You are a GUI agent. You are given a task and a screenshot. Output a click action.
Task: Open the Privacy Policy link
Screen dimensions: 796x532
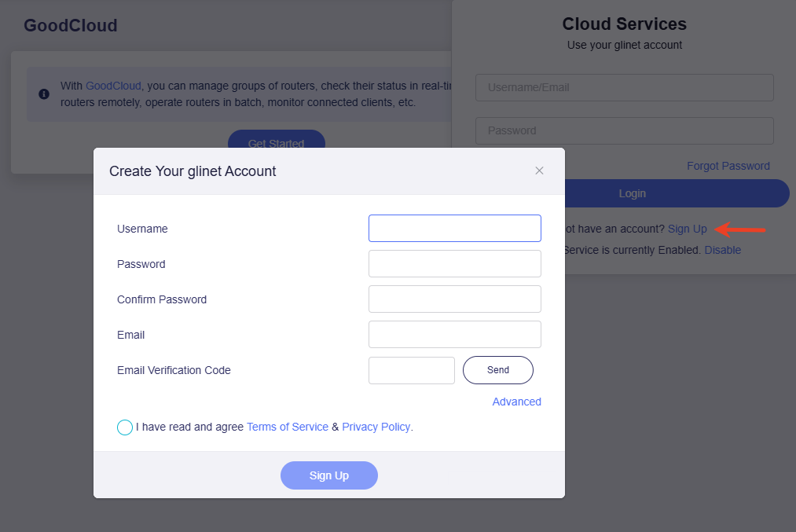pos(376,427)
